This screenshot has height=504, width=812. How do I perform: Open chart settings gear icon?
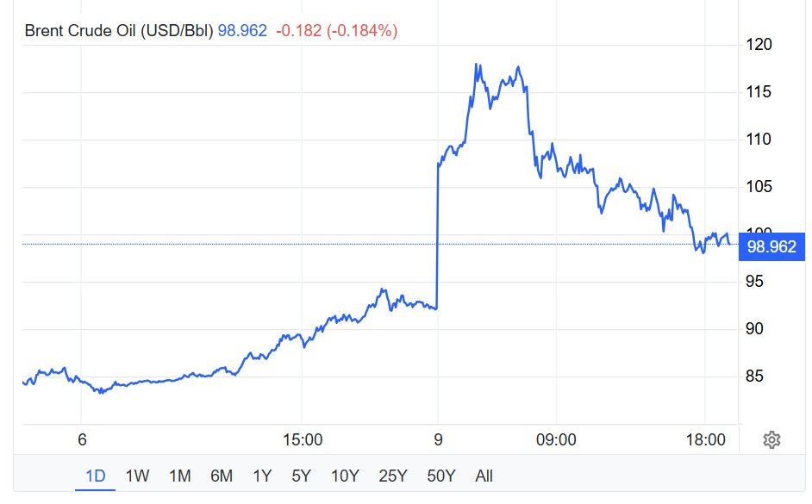[771, 440]
